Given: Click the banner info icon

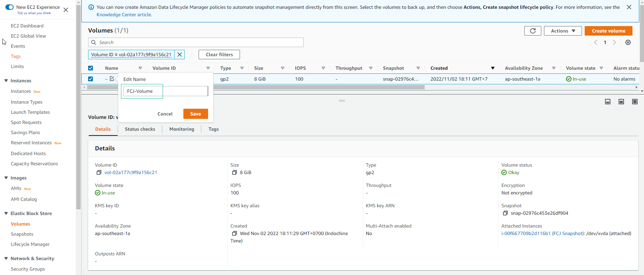Looking at the screenshot, I should 91,7.
